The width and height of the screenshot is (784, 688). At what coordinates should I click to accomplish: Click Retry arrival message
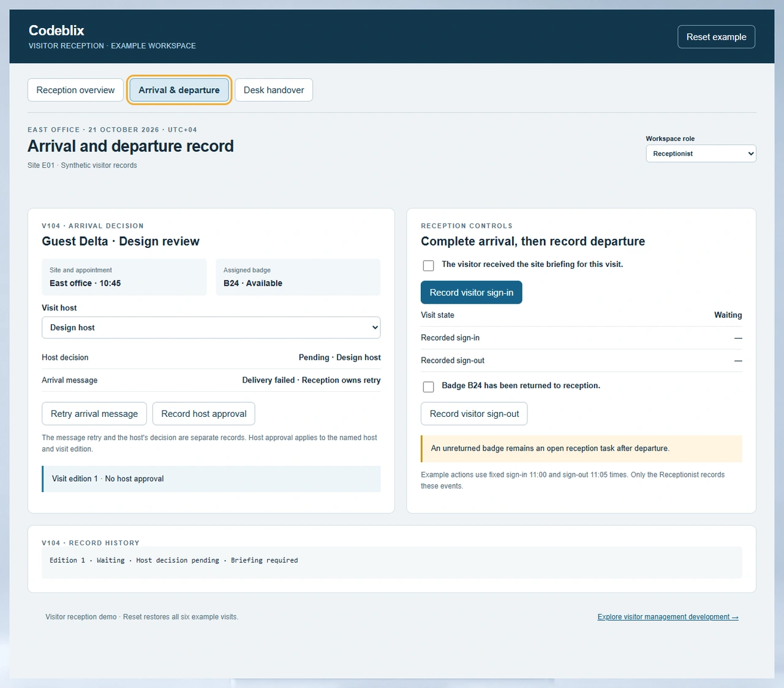pos(94,414)
